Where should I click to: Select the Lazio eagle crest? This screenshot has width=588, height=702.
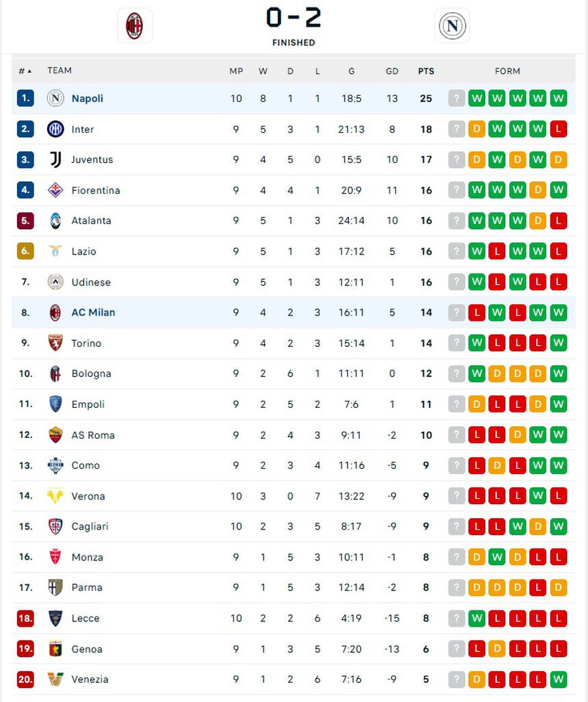[55, 251]
